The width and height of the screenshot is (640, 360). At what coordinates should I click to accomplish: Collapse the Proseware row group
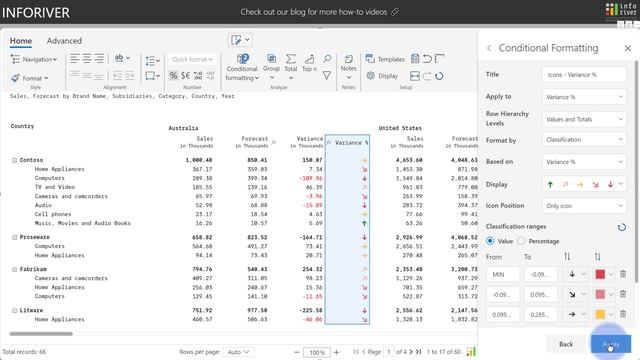point(14,237)
